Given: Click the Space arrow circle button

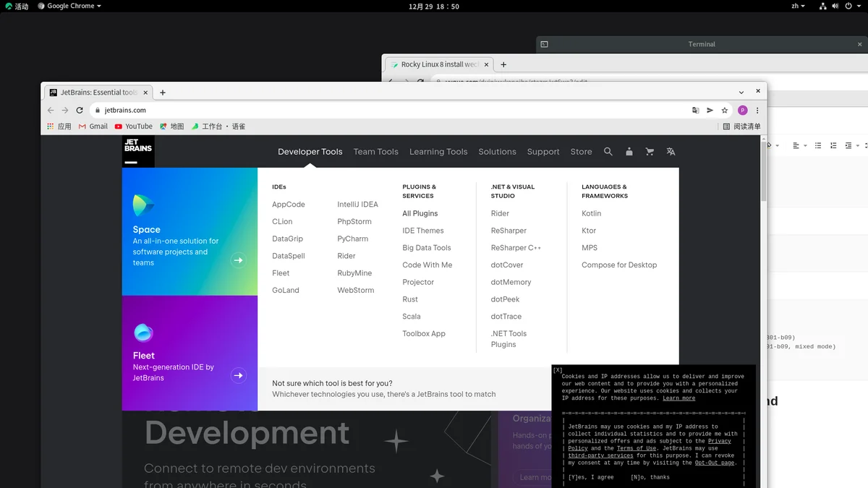Looking at the screenshot, I should pyautogui.click(x=238, y=260).
